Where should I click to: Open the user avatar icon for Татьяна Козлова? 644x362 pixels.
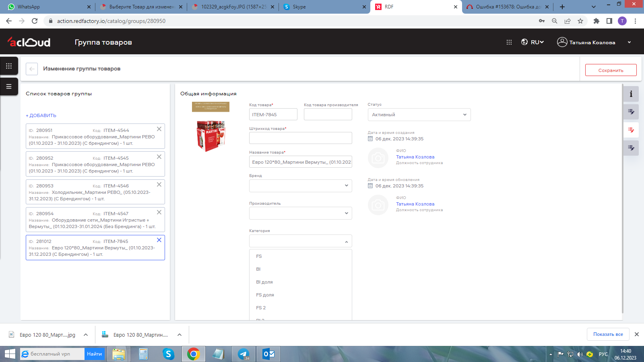[562, 42]
